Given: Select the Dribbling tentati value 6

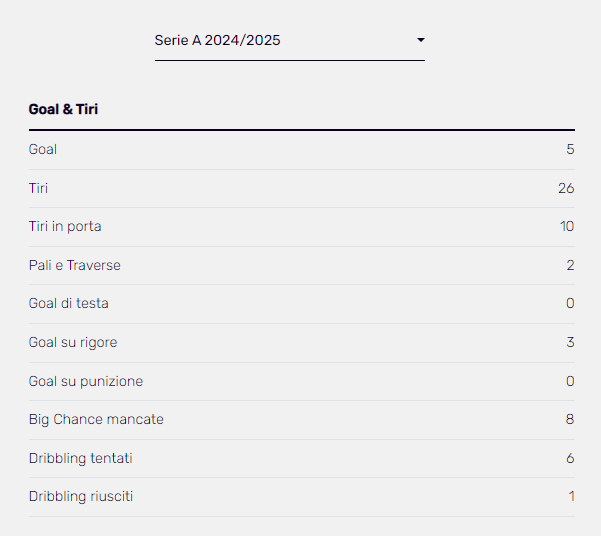Looking at the screenshot, I should coord(570,458).
